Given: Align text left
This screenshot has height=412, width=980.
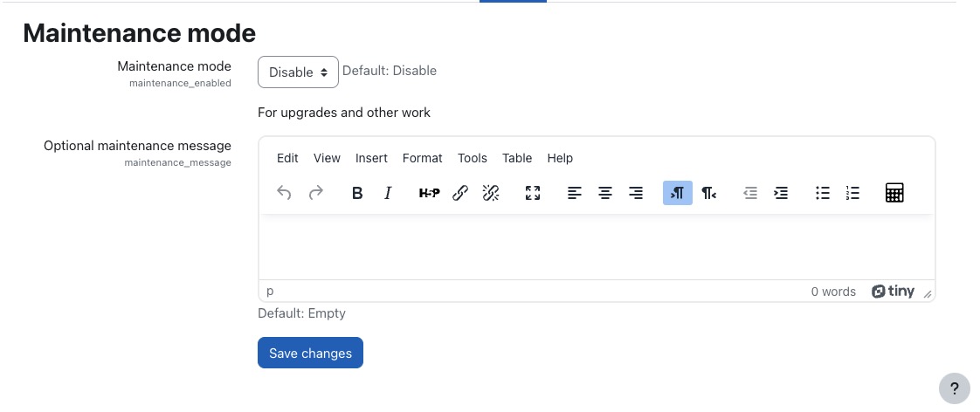Looking at the screenshot, I should (x=575, y=193).
